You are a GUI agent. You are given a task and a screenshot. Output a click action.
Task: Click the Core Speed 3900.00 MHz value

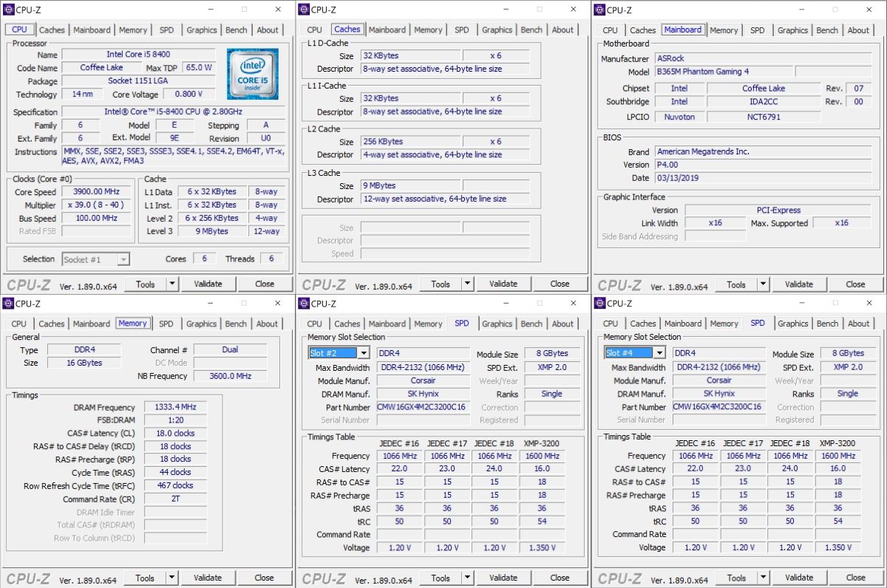coord(96,192)
